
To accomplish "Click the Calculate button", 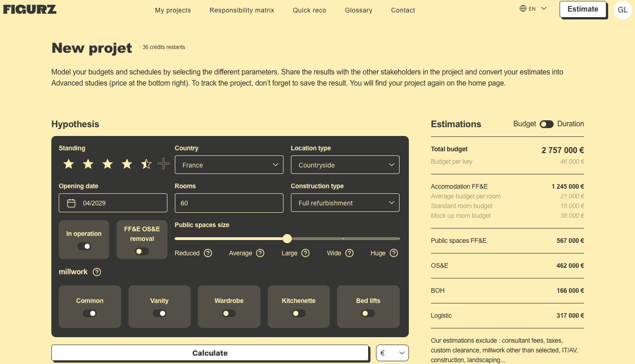I will point(210,352).
